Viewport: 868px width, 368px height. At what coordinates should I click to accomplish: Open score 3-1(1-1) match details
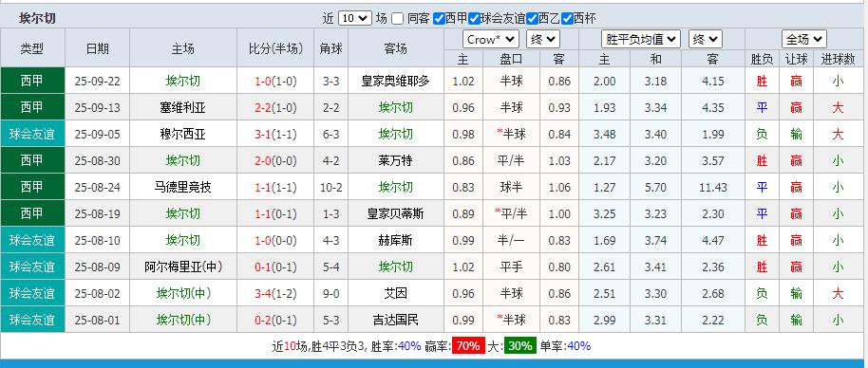tap(275, 135)
